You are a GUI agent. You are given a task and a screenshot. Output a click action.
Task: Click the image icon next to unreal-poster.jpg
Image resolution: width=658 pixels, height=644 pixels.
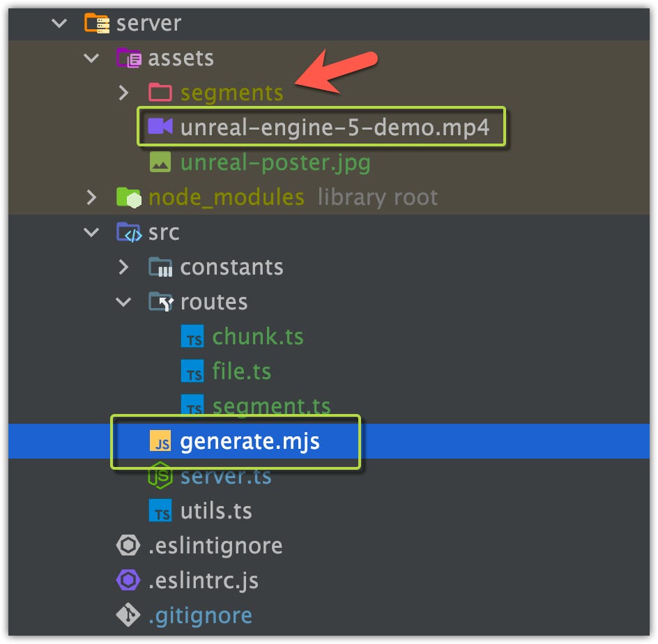pyautogui.click(x=162, y=162)
